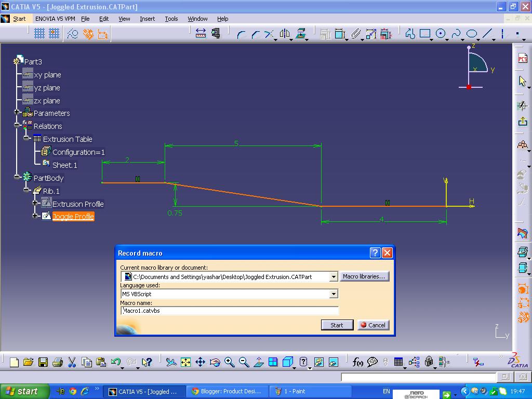Click inside the Macro name field

[229, 311]
